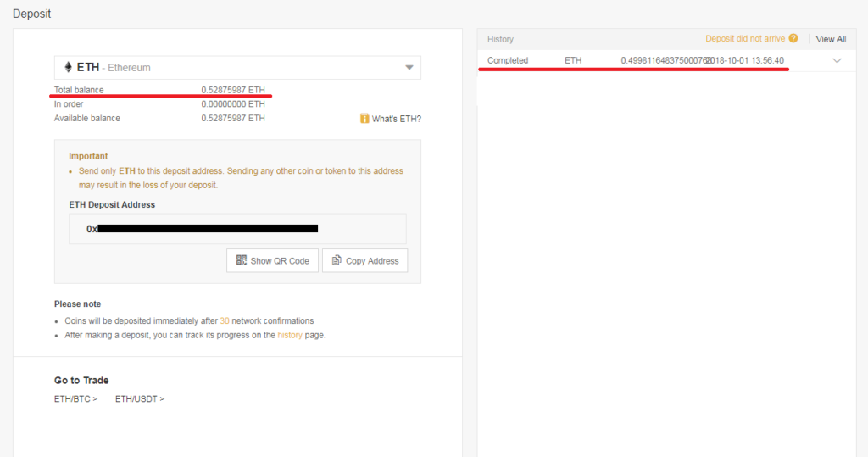Image resolution: width=868 pixels, height=457 pixels.
Task: Click the orange question mark help icon
Action: 793,38
